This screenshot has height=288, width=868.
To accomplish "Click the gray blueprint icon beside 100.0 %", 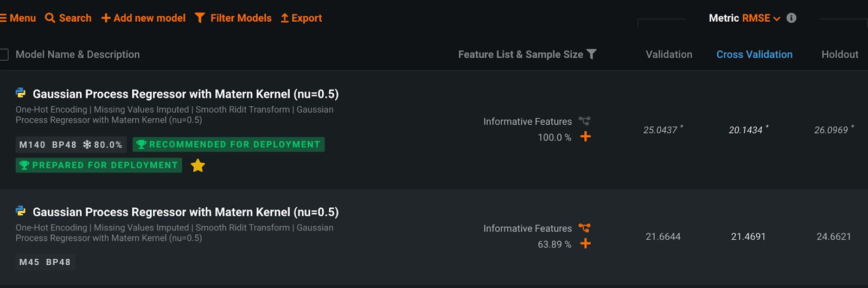I will 584,121.
